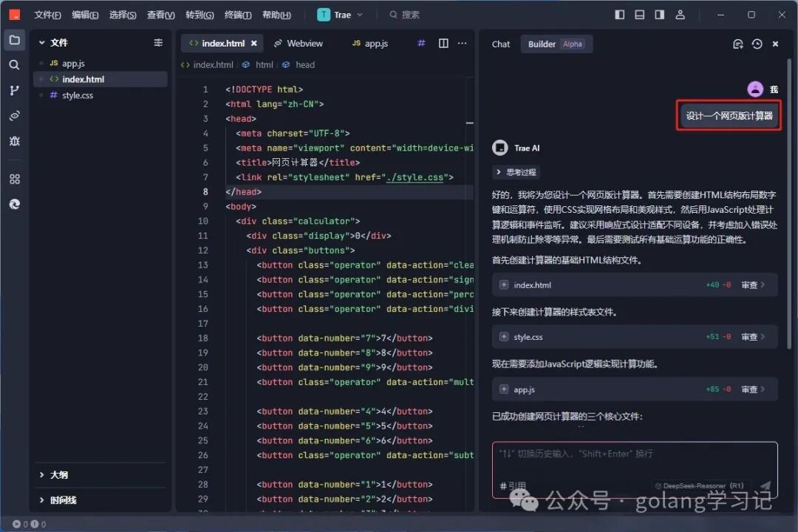Screen dimensions: 798x532
Task: Click 审查 review for style.css
Action: point(753,337)
